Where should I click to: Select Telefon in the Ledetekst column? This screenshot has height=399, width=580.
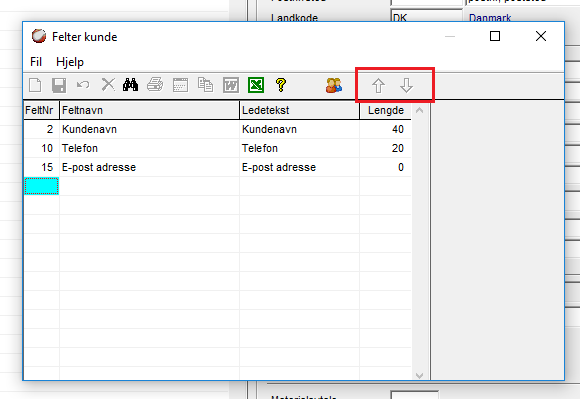pyautogui.click(x=299, y=148)
